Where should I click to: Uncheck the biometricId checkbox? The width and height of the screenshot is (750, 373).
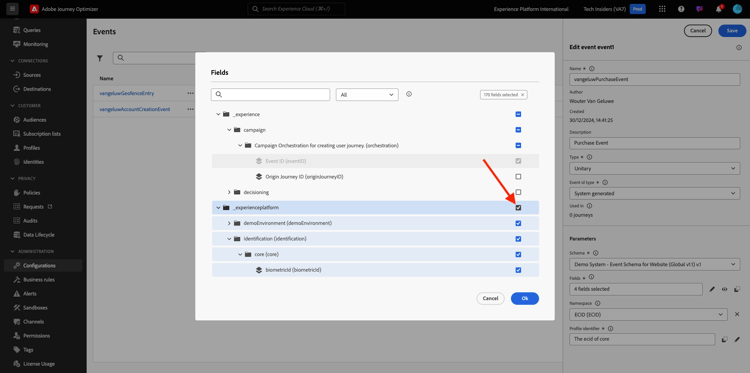click(518, 270)
